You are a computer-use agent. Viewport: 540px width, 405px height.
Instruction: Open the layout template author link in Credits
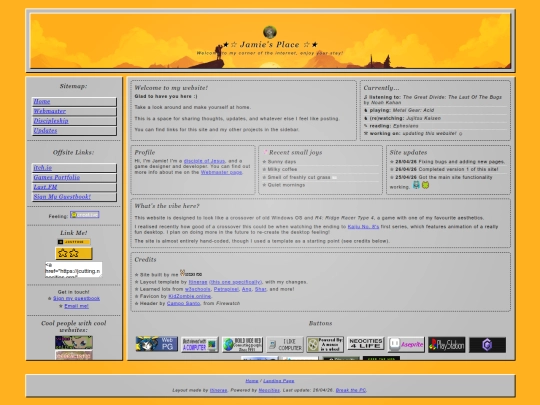pos(198,282)
